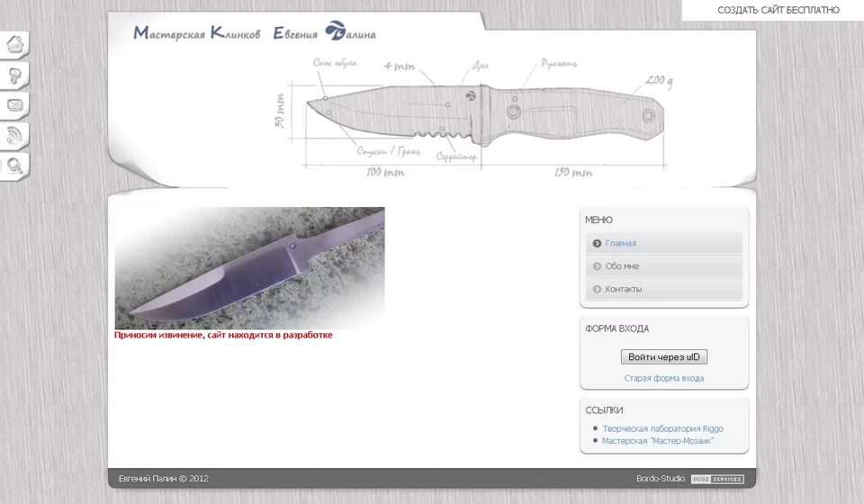Screen dimensions: 864x504
Task: Select the Обо мне menu item
Action: [x=622, y=266]
